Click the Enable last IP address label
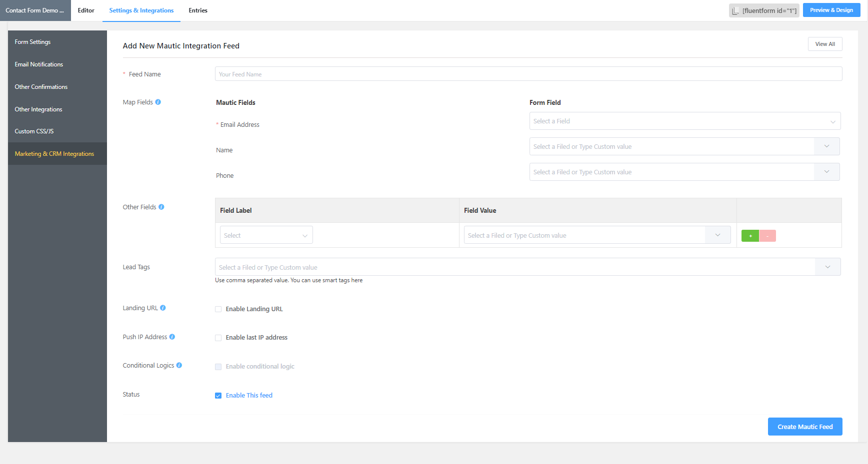The image size is (868, 464). [x=256, y=338]
